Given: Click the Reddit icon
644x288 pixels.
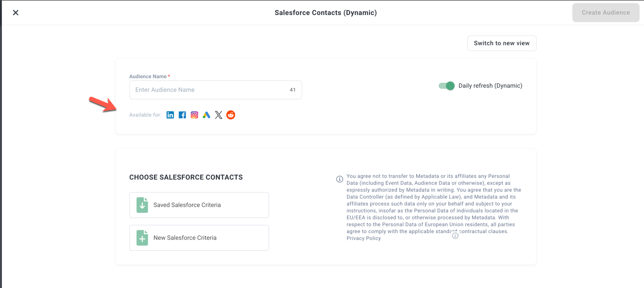Looking at the screenshot, I should tap(231, 115).
